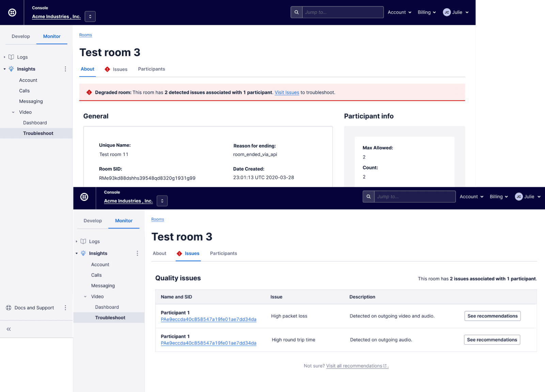Click the Twilio logo in the lower console header

pos(84,198)
